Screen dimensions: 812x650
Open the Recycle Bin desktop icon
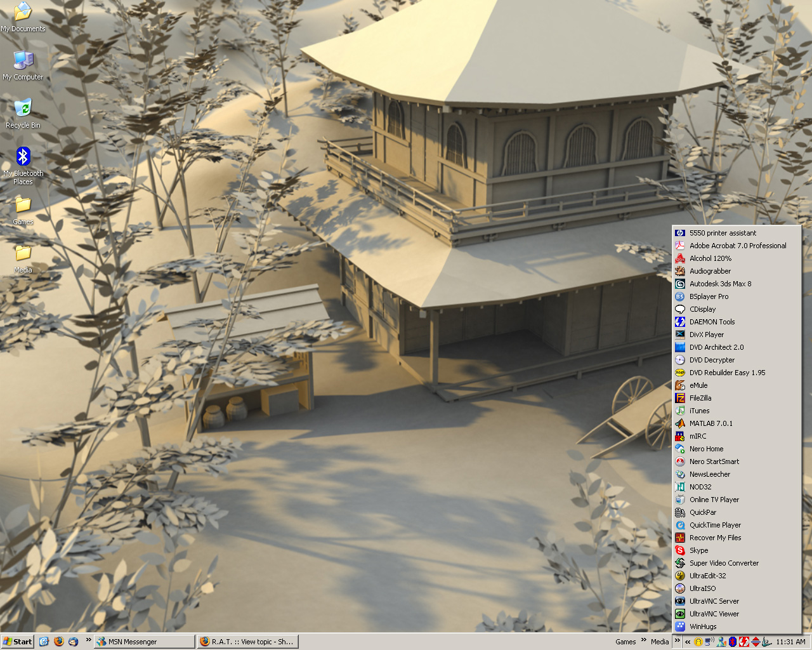23,109
